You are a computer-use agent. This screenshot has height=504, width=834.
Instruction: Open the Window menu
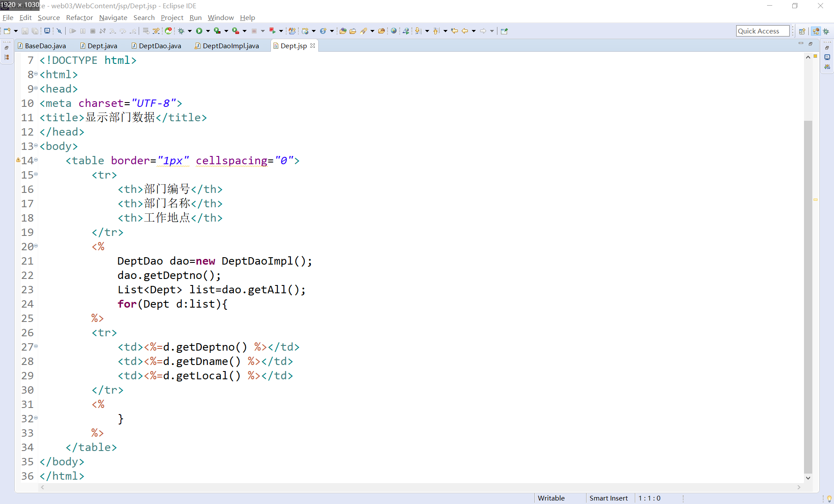221,17
